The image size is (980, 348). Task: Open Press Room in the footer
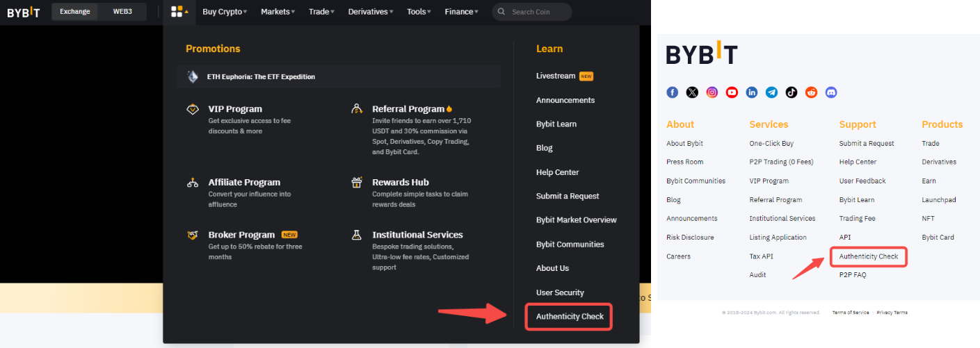click(x=685, y=162)
